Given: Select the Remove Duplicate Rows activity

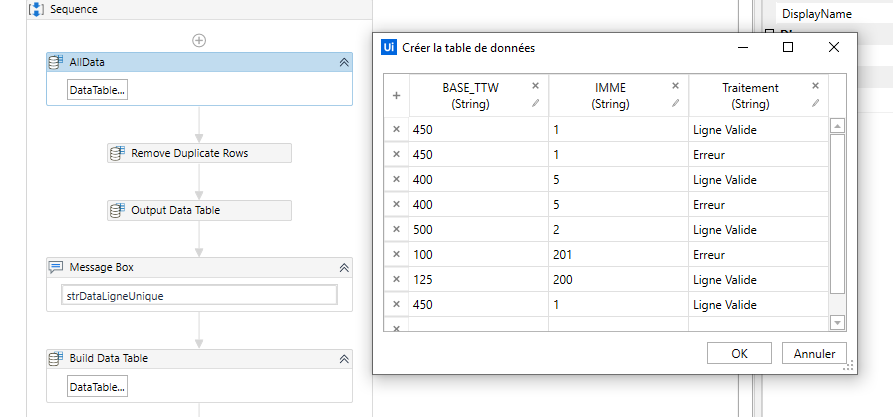Looking at the screenshot, I should pos(199,153).
